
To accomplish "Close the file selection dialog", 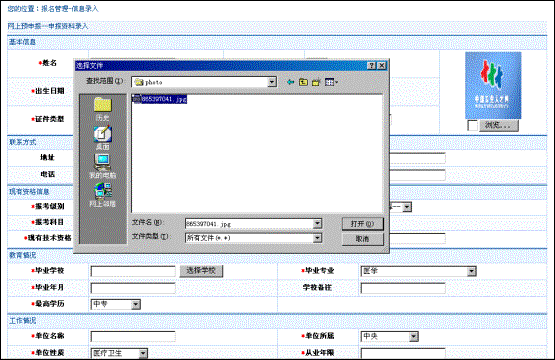I will [x=381, y=65].
